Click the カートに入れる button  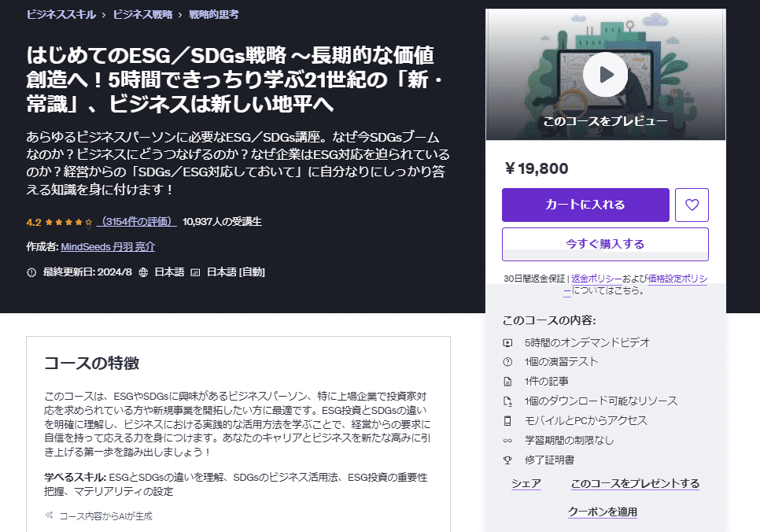click(x=585, y=205)
